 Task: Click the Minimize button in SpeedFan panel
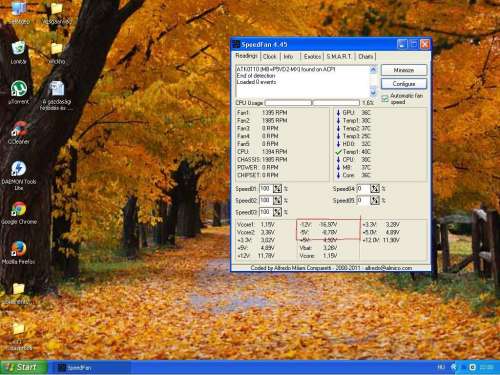(x=404, y=70)
